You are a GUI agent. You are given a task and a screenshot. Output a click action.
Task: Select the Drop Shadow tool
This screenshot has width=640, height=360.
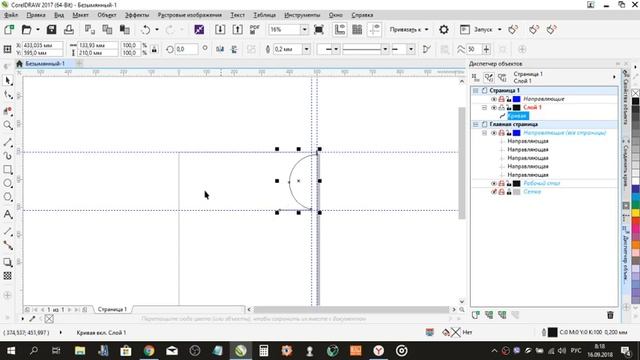(x=8, y=262)
